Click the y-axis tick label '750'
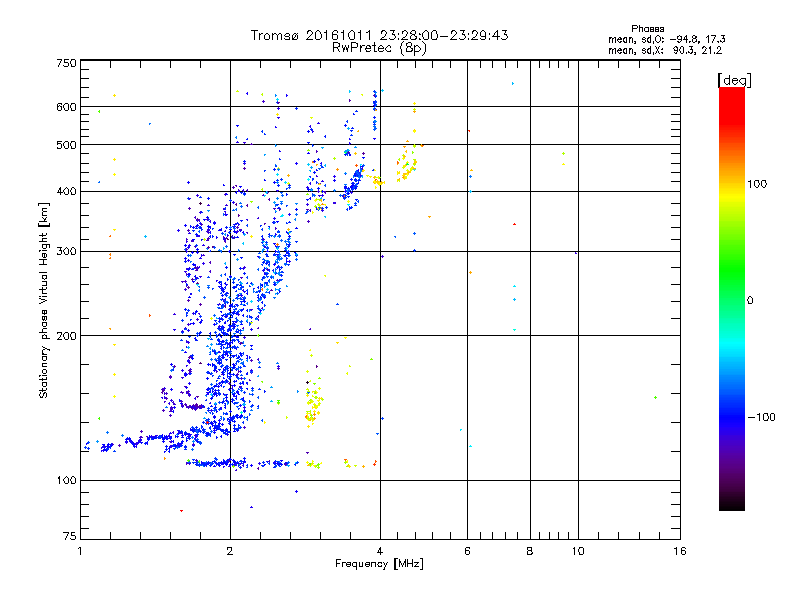 (x=66, y=63)
